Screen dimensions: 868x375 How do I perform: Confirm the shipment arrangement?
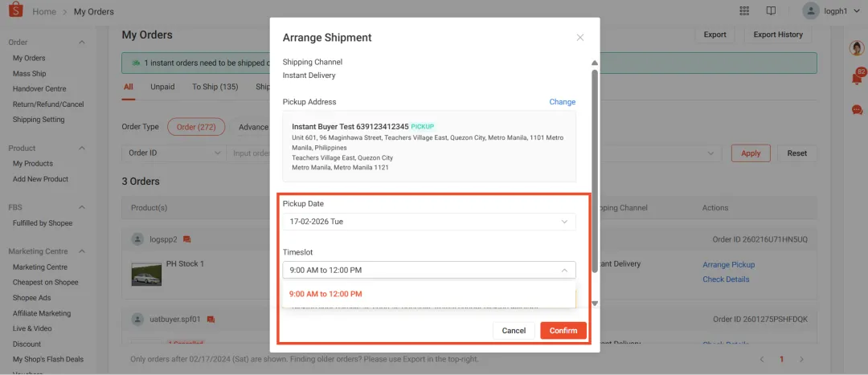[x=563, y=331]
